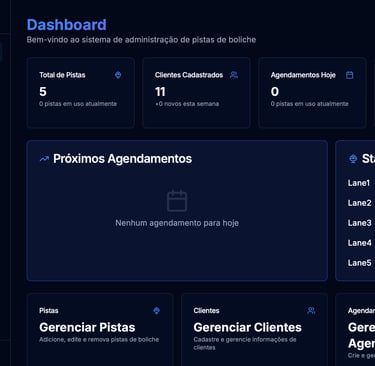Screen dimensions: 375x366
Task: Click the Cadastre e gerencie informações description
Action: pyautogui.click(x=245, y=344)
